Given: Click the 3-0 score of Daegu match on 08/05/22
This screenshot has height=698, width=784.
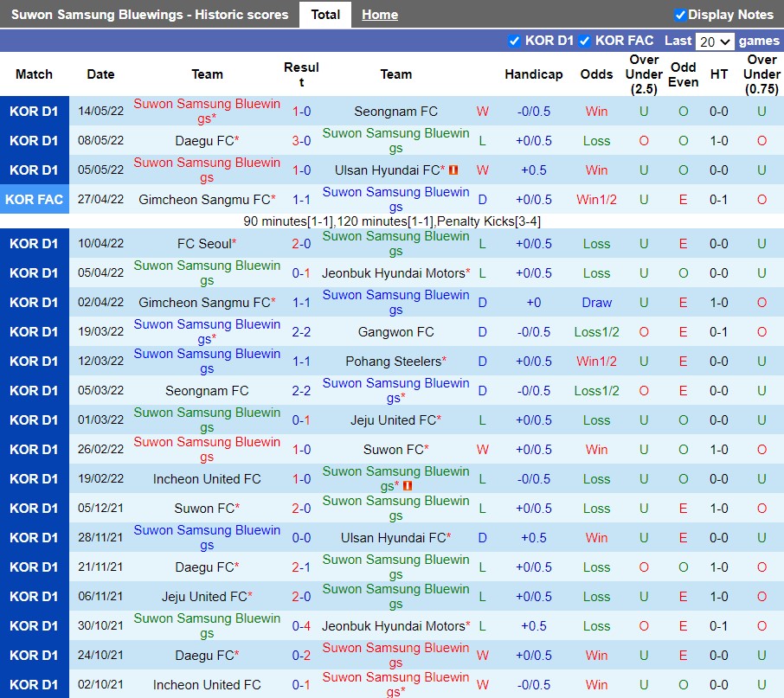Looking at the screenshot, I should (x=301, y=141).
